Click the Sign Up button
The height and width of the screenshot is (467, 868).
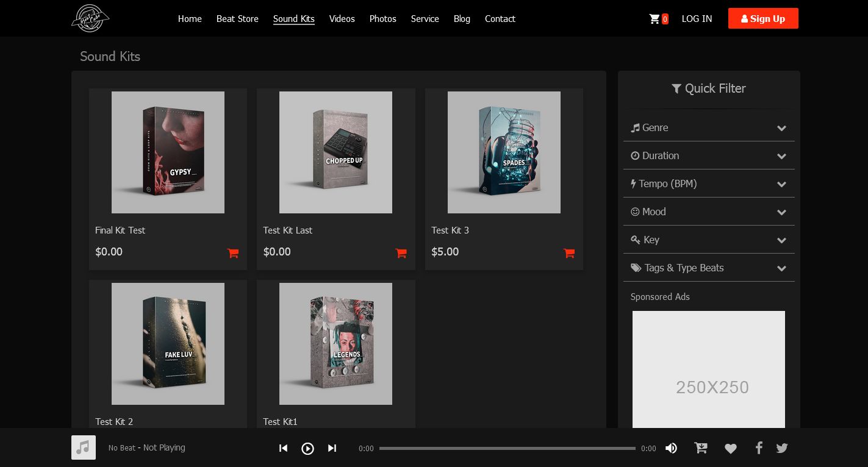click(762, 18)
